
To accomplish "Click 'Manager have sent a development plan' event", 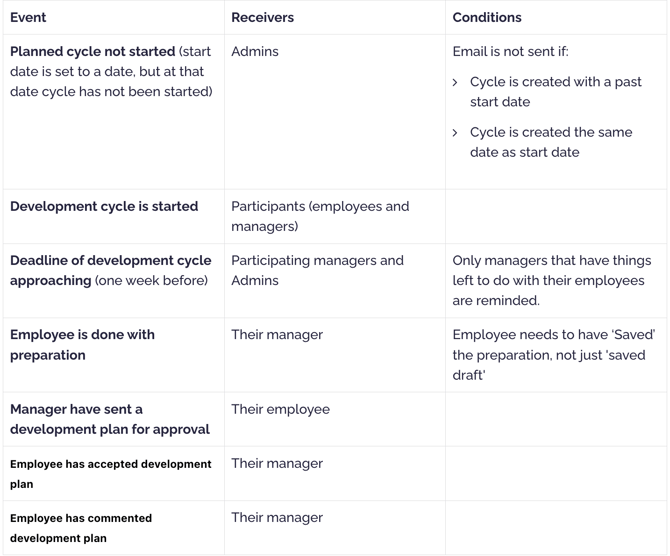I will [x=110, y=419].
